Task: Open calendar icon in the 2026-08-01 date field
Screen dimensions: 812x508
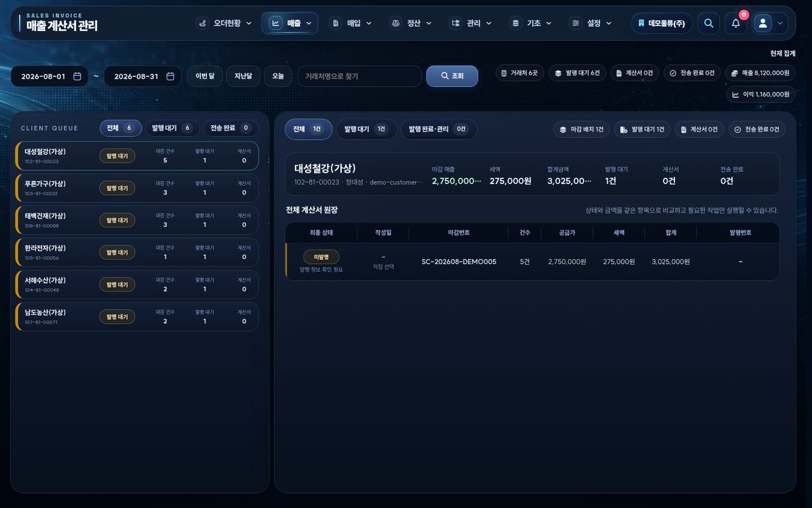Action: coord(77,76)
